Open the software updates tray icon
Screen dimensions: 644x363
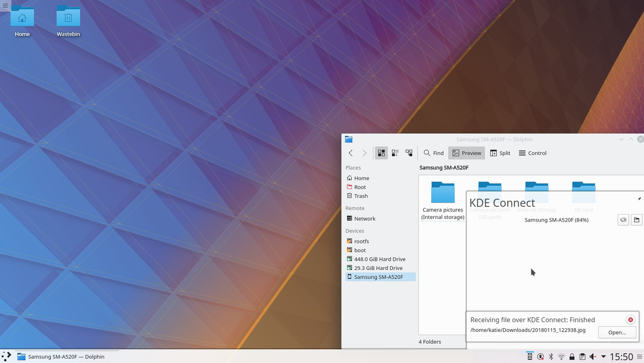(540, 357)
